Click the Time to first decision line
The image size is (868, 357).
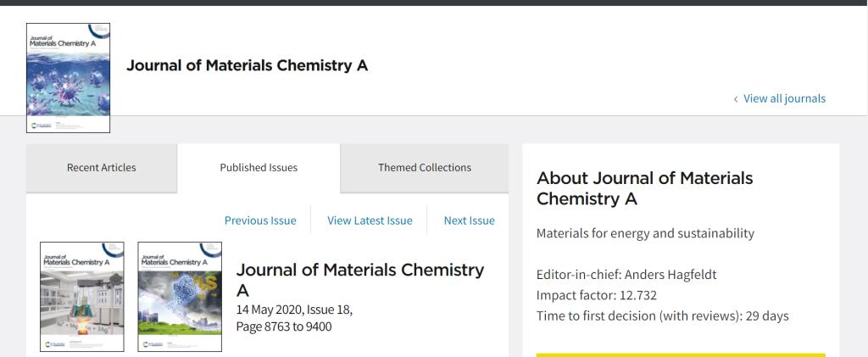click(662, 316)
